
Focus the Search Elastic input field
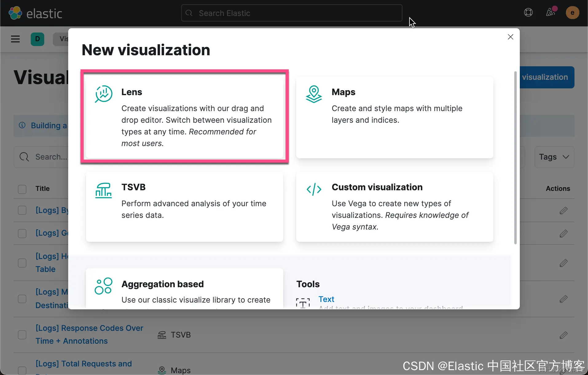click(x=292, y=13)
